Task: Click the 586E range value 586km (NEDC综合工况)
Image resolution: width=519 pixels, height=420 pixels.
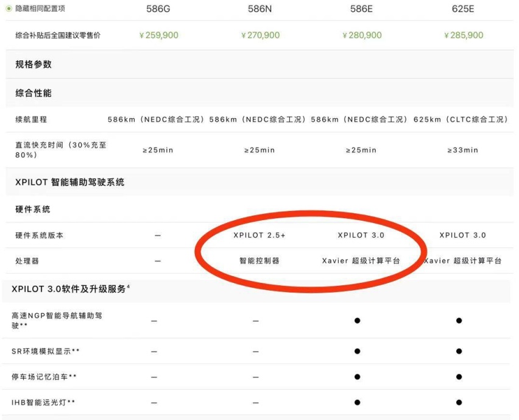Action: point(359,119)
